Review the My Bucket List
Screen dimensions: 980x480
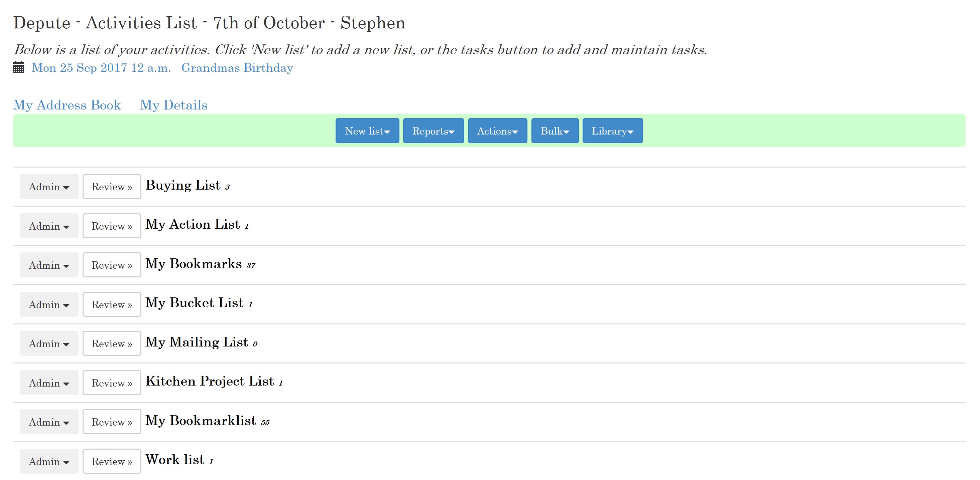pos(112,304)
